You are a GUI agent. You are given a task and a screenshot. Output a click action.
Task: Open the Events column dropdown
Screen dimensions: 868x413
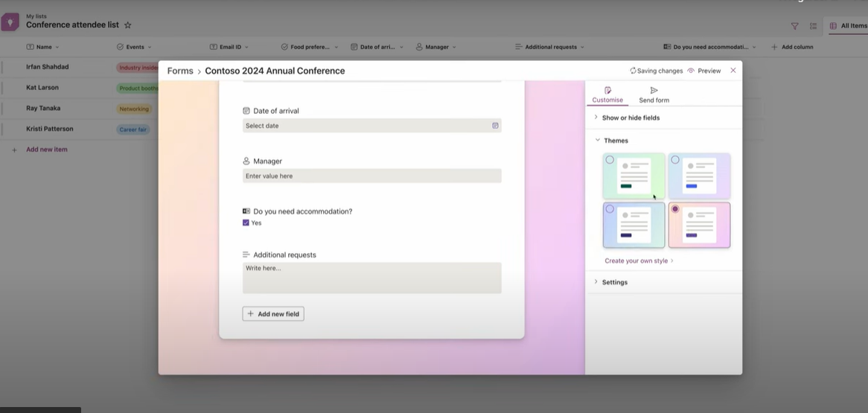pyautogui.click(x=150, y=47)
